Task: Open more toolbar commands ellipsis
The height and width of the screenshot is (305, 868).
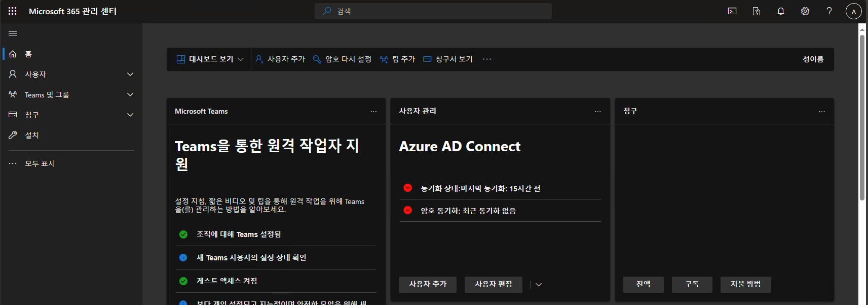Action: coord(487,59)
